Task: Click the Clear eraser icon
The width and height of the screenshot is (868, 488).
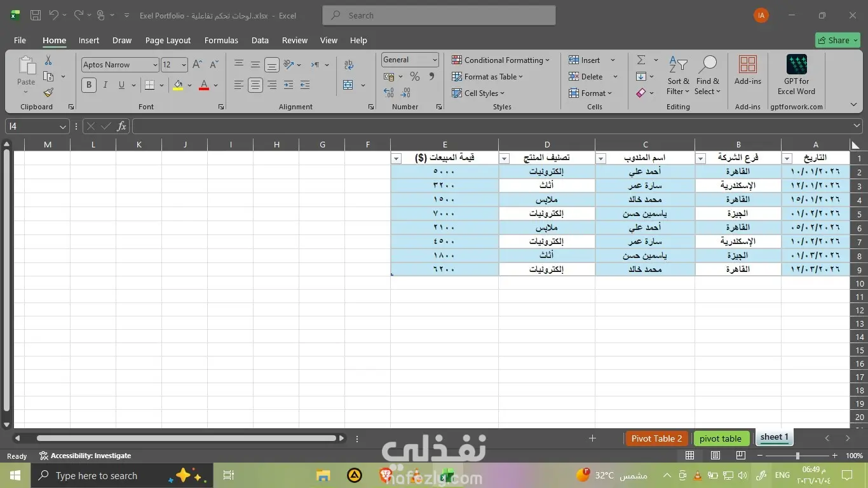Action: [641, 93]
